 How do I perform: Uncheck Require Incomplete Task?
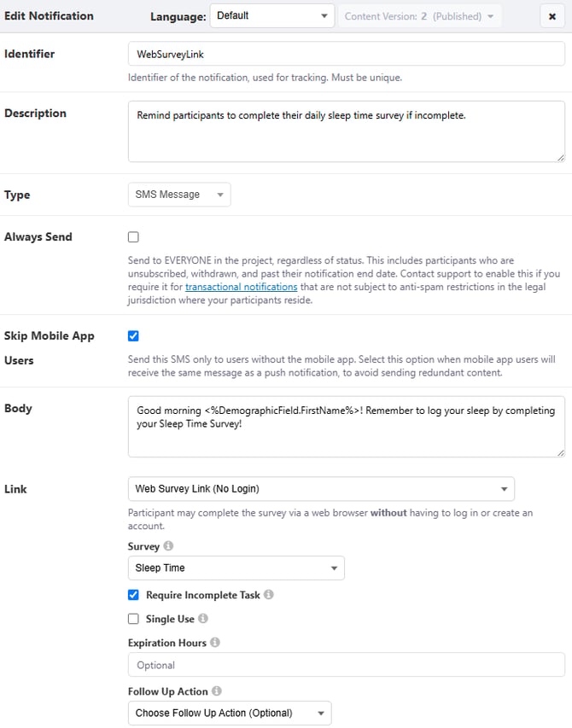133,595
